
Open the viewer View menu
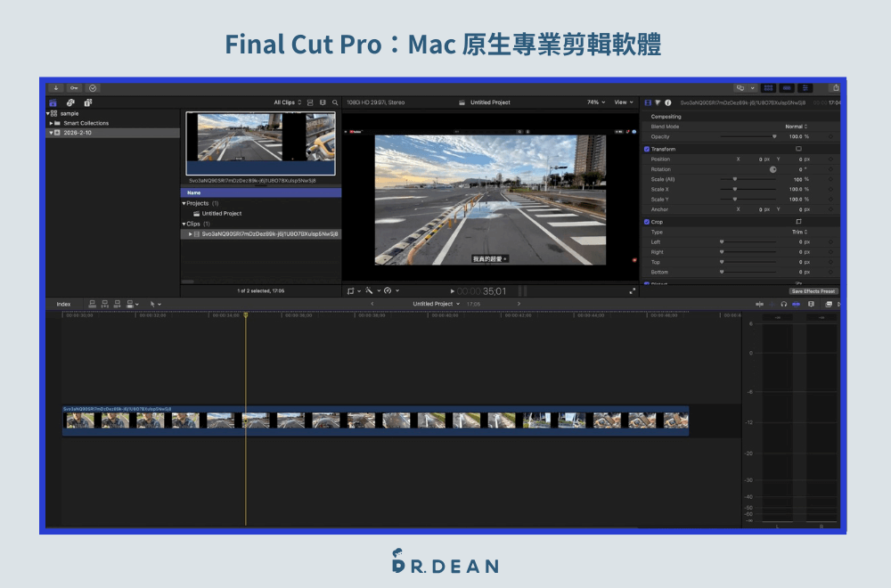tap(624, 102)
